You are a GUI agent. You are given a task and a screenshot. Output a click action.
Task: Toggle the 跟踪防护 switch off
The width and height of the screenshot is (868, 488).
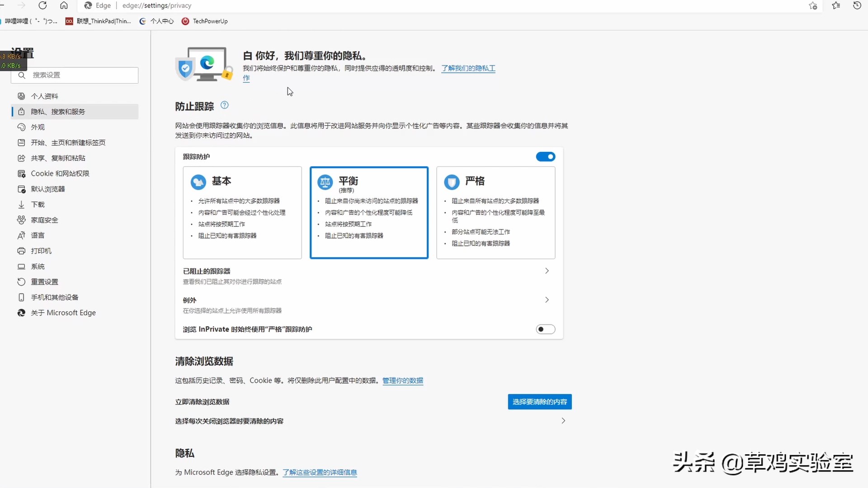pos(546,157)
